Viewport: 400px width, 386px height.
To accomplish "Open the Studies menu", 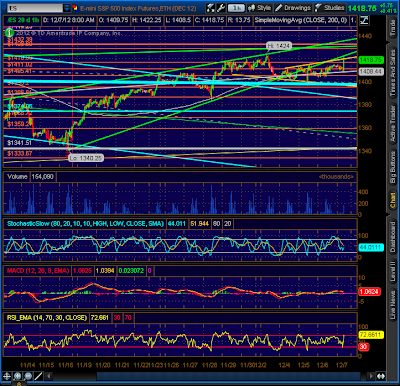I will click(x=330, y=8).
